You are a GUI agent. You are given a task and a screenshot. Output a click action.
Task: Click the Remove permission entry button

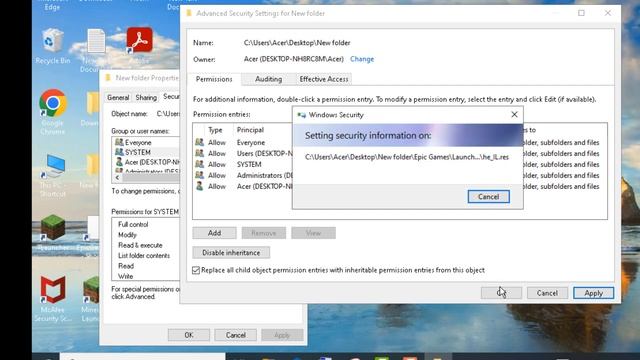point(264,233)
